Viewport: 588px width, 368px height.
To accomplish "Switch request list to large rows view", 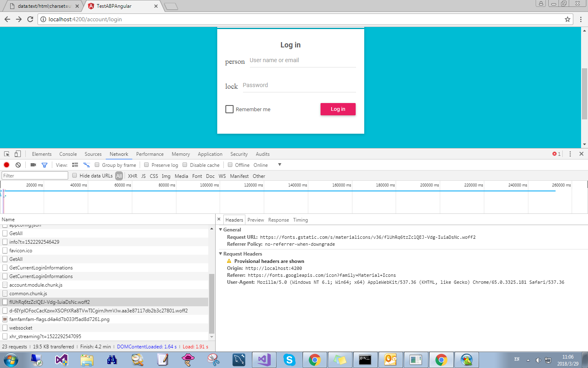I will pyautogui.click(x=75, y=165).
